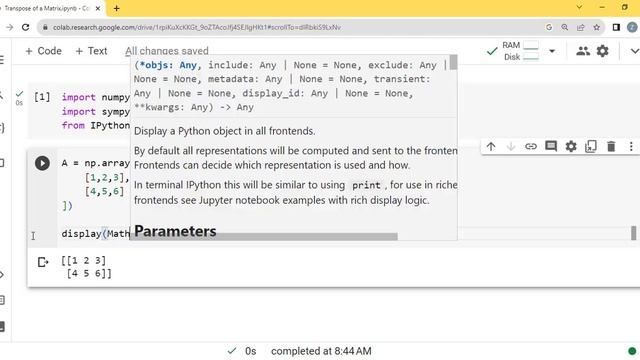
Task: Move cell up arrow
Action: (491, 146)
